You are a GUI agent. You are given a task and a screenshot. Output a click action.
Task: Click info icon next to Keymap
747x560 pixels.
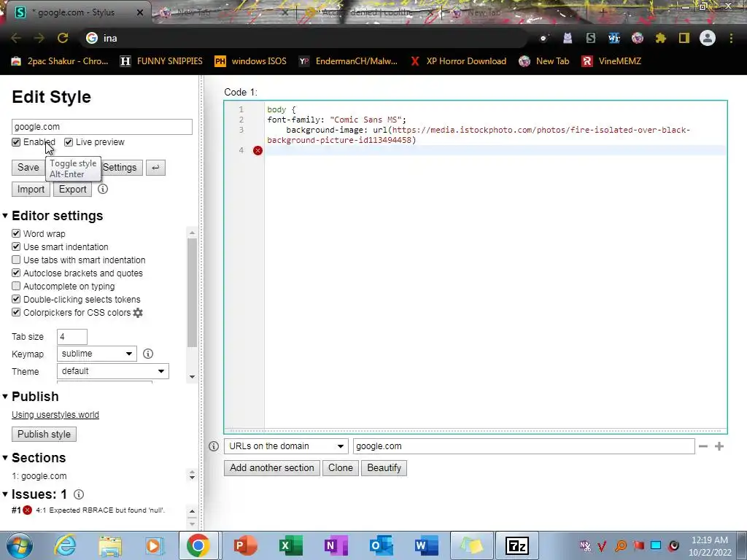[x=148, y=354]
